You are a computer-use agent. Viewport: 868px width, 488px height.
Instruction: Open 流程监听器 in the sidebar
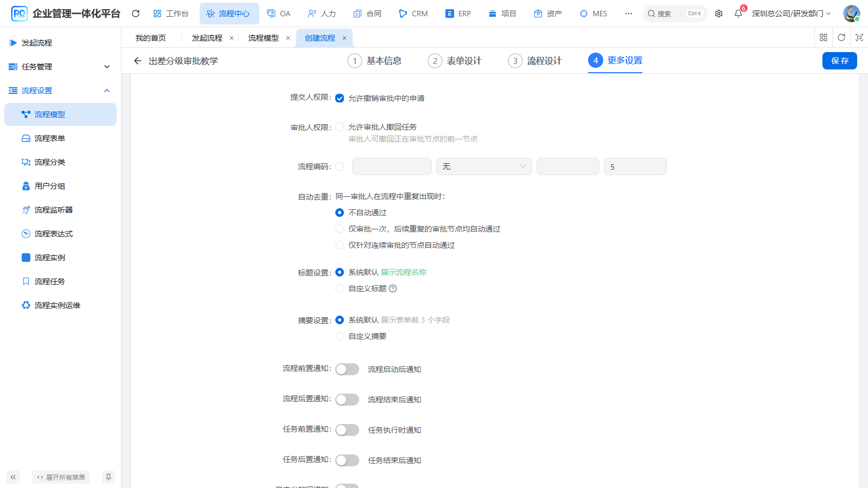(60, 210)
